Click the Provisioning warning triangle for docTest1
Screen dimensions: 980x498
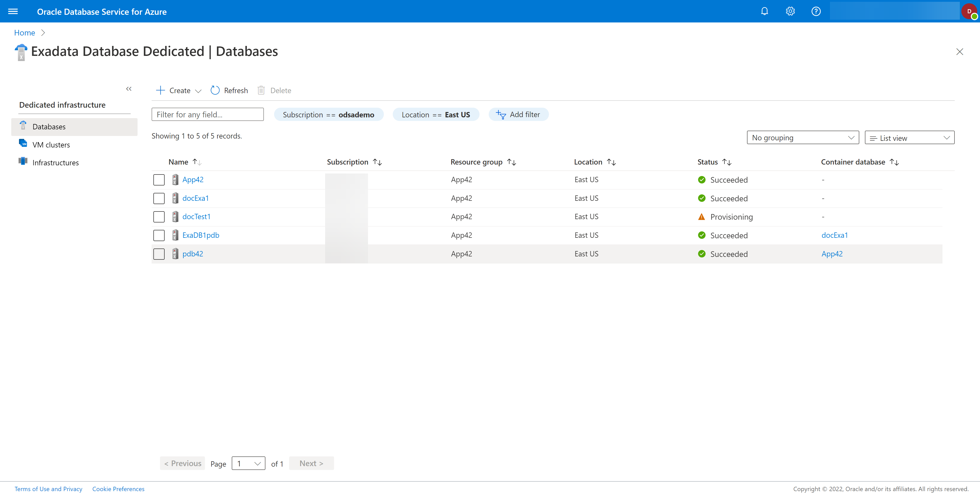pyautogui.click(x=702, y=217)
